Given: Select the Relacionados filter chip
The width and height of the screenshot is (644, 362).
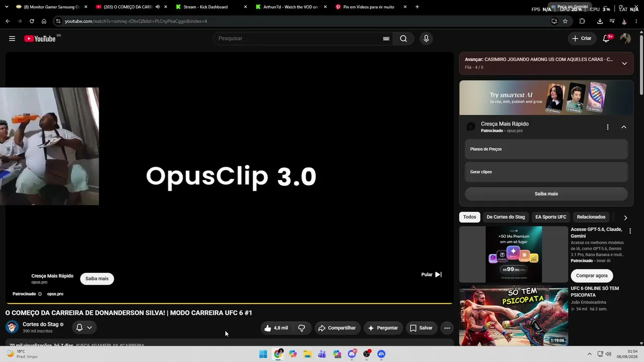Looking at the screenshot, I should pyautogui.click(x=591, y=217).
